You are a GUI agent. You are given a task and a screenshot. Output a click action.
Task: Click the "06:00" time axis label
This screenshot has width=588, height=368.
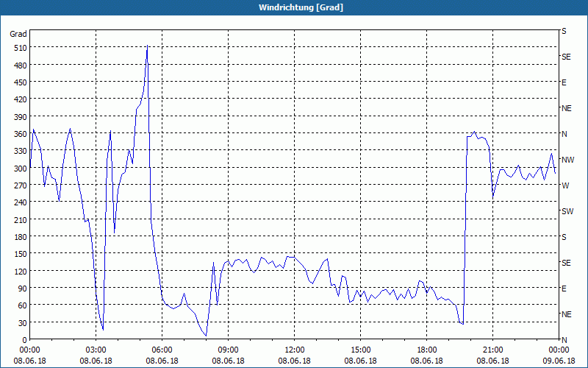pyautogui.click(x=162, y=350)
